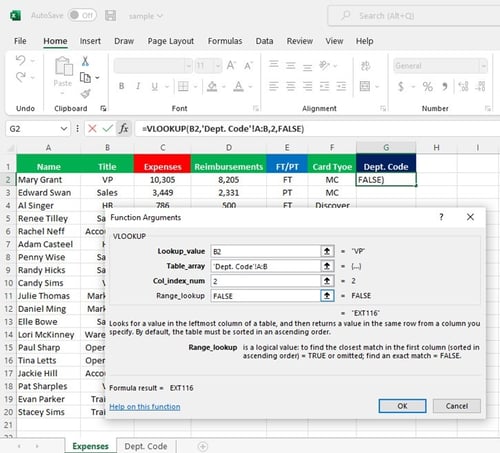
Task: Click the Merge & Center icon
Action: pos(365,86)
